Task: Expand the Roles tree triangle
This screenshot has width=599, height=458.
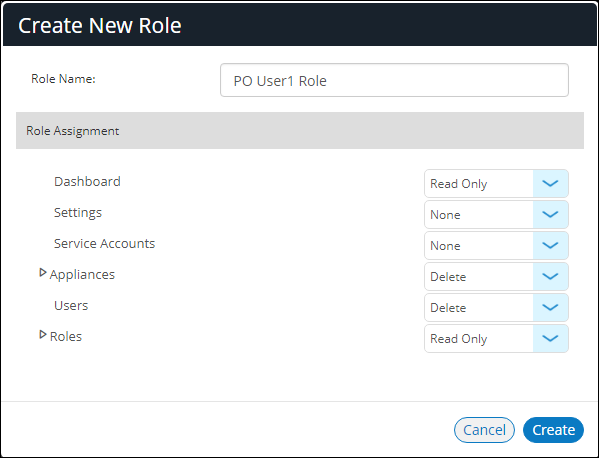Action: click(x=43, y=335)
